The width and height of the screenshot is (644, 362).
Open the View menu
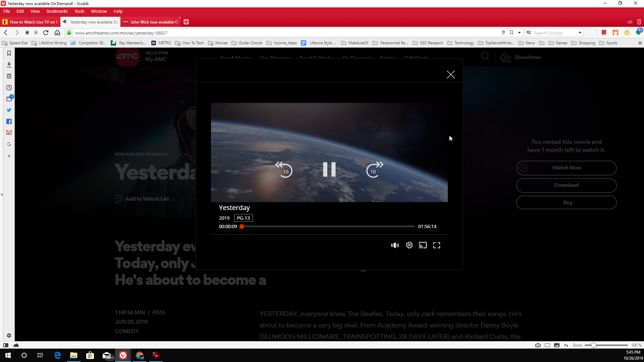pyautogui.click(x=35, y=11)
